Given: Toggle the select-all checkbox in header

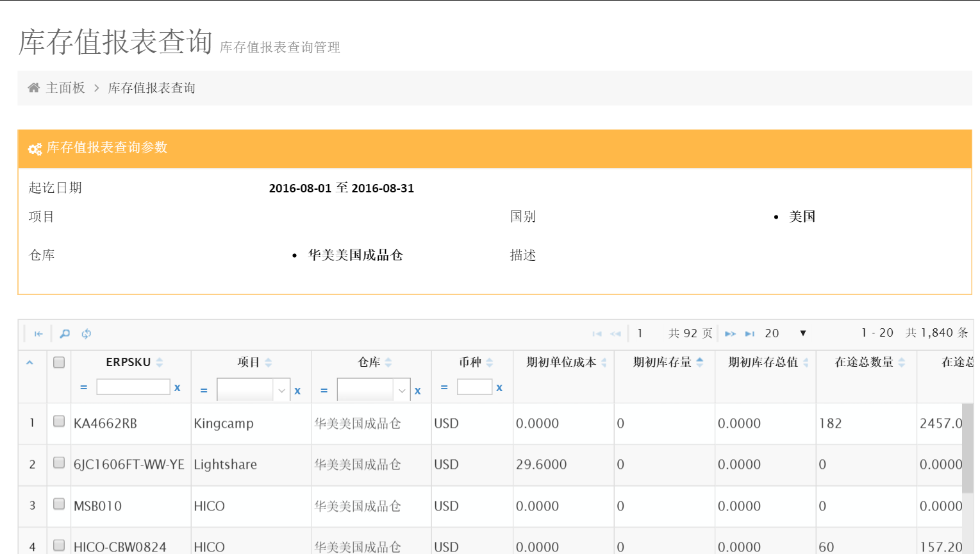Looking at the screenshot, I should click(x=59, y=362).
